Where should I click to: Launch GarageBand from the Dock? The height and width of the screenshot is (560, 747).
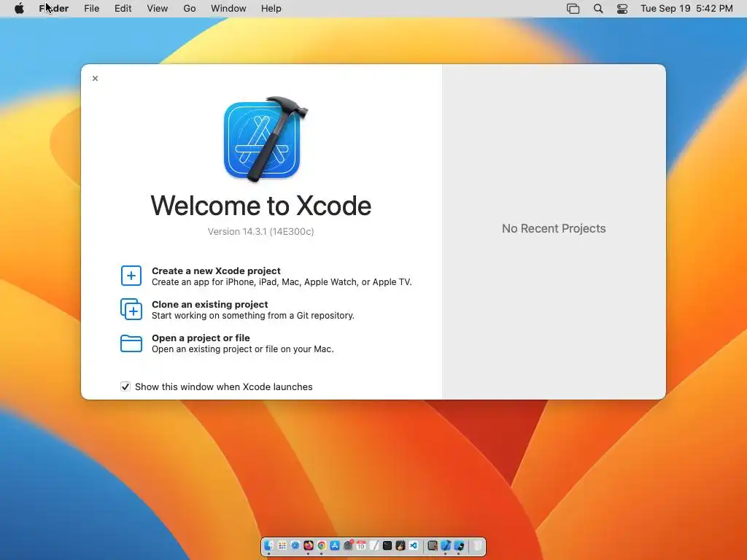pyautogui.click(x=400, y=545)
